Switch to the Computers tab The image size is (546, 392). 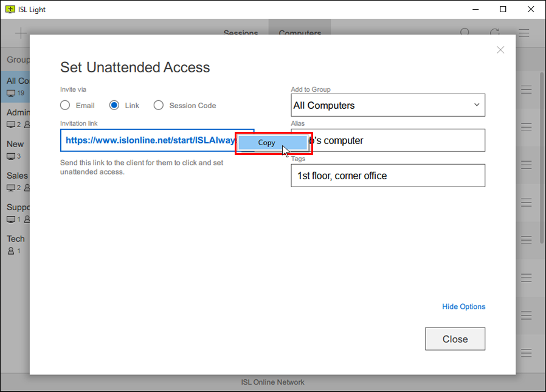[x=299, y=34]
